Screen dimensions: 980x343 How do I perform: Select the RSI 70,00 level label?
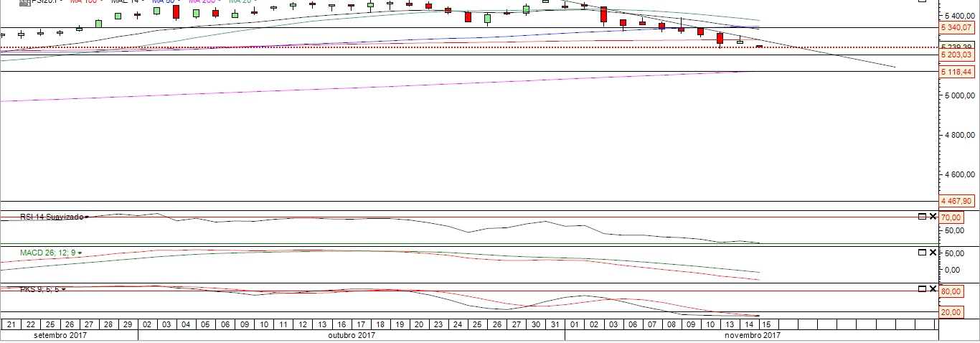[951, 217]
